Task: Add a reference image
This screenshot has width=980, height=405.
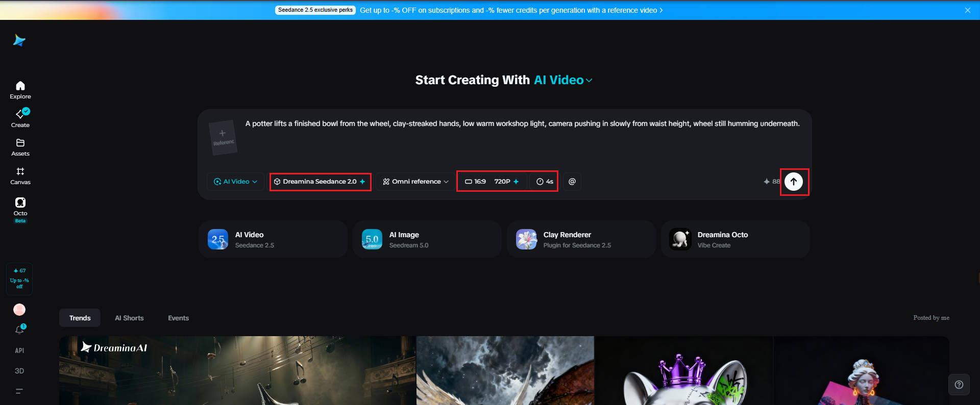Action: (223, 137)
